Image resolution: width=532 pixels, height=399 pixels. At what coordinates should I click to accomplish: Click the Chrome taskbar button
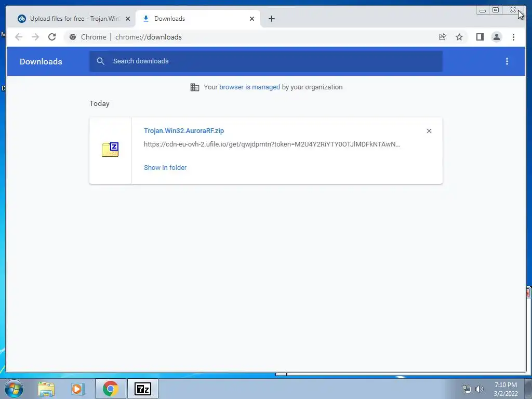click(x=110, y=389)
